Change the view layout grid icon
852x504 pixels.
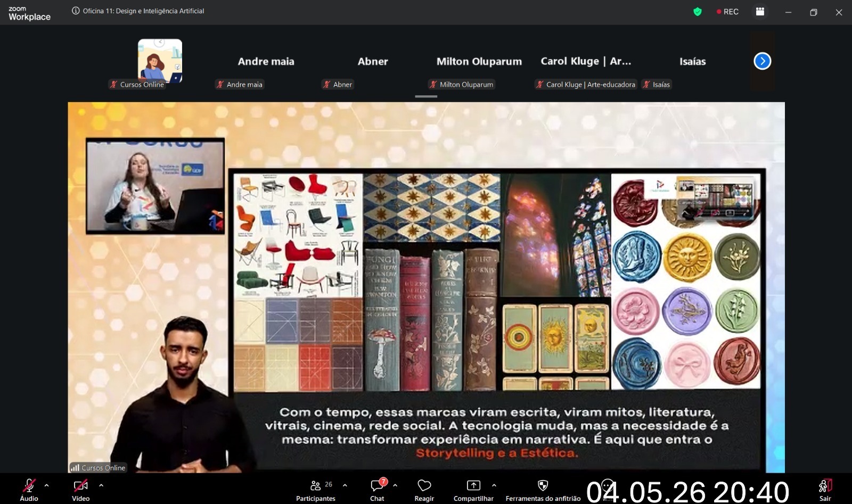click(760, 12)
